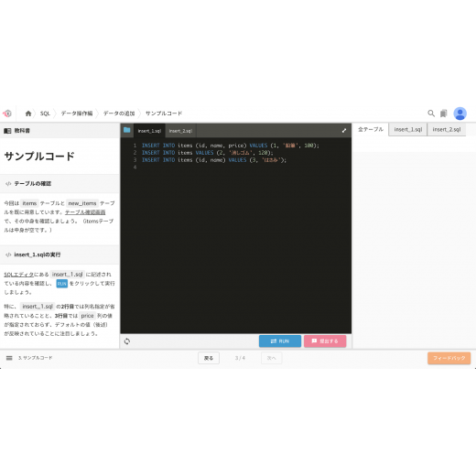Image resolution: width=476 pixels, height=476 pixels.
Task: Open the bookmark icon in header
Action: tap(443, 114)
